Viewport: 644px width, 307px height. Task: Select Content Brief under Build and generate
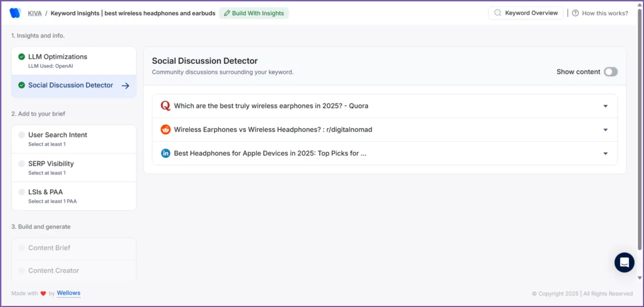pos(50,248)
